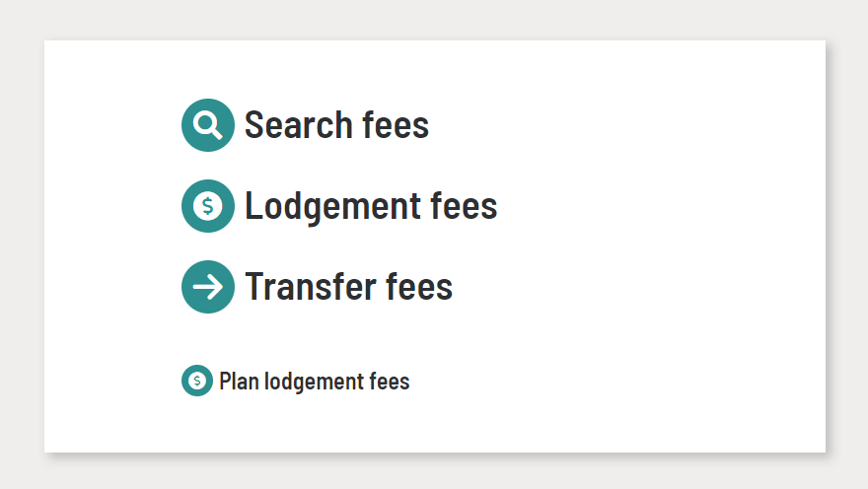The width and height of the screenshot is (868, 489).
Task: Open the Search fees link
Action: pyautogui.click(x=336, y=125)
